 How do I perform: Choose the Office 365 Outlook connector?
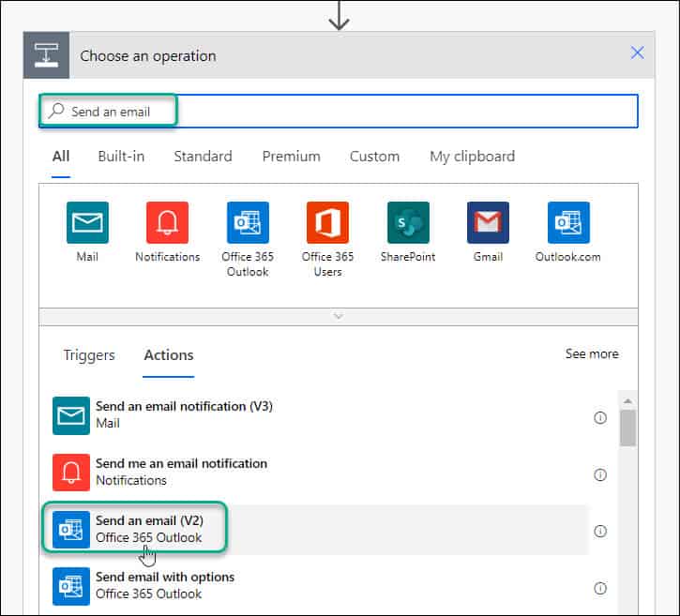coord(248,222)
